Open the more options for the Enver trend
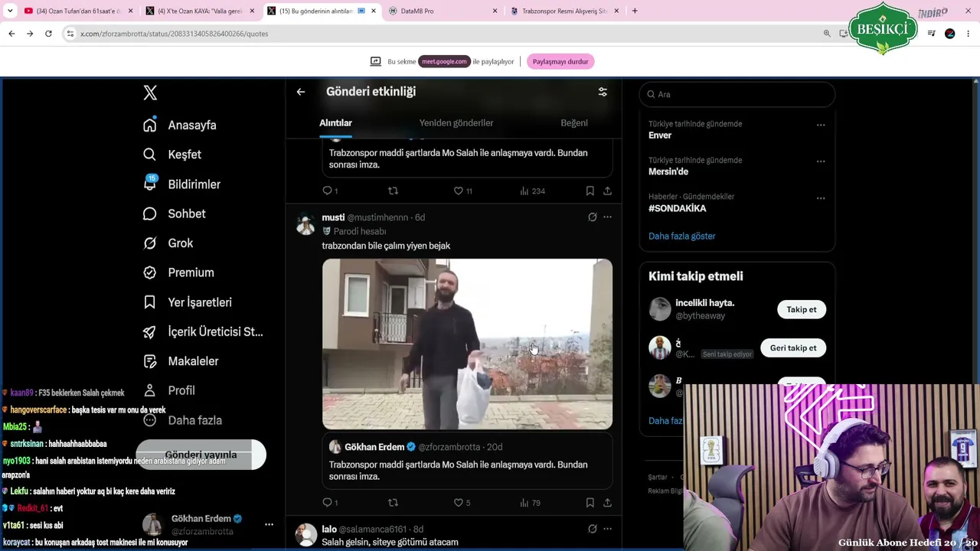The image size is (980, 551). point(821,125)
